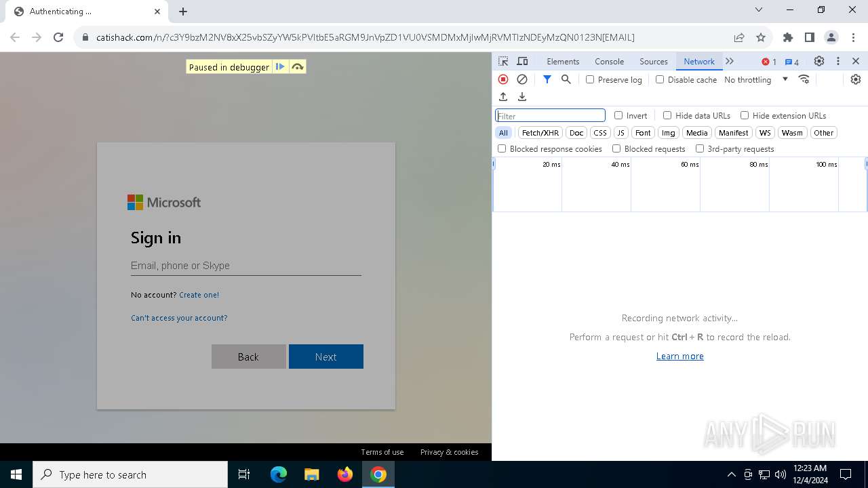Bookmark this tab star icon

click(761, 37)
